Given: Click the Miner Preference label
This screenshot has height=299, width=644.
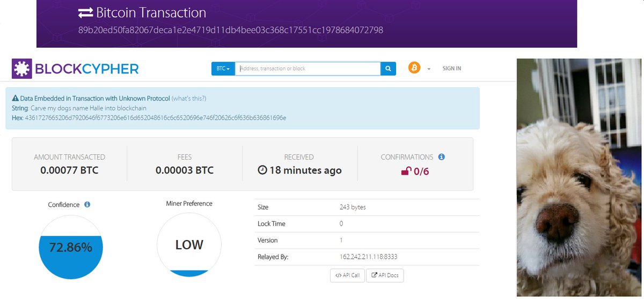Looking at the screenshot, I should click(x=189, y=204).
